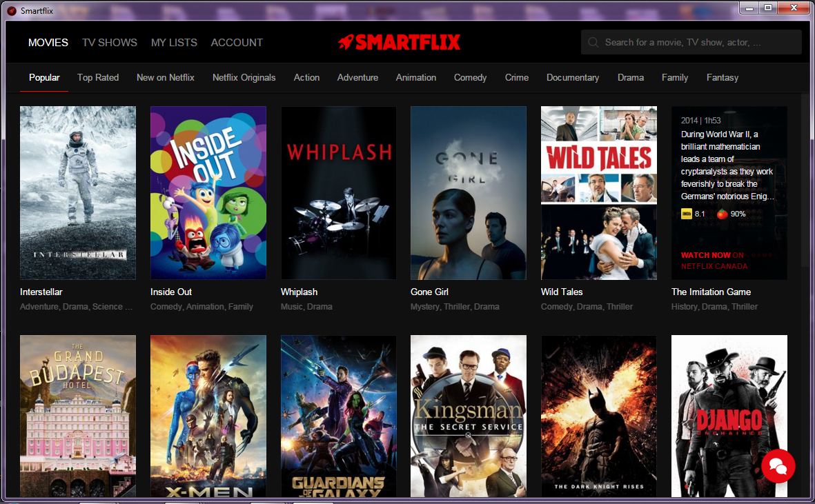This screenshot has height=504, width=815.
Task: Open the X-Men poster
Action: 208,416
